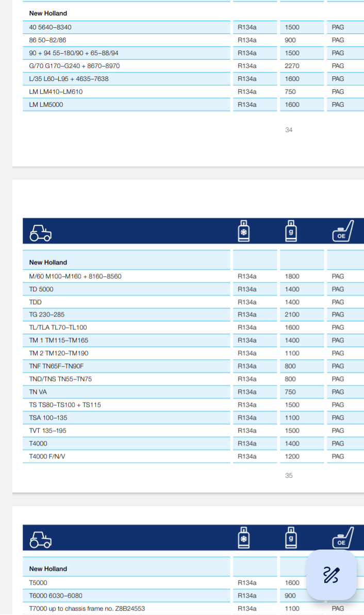Click tractor icon above the M/60 table
The height and width of the screenshot is (615, 364).
coord(40,233)
